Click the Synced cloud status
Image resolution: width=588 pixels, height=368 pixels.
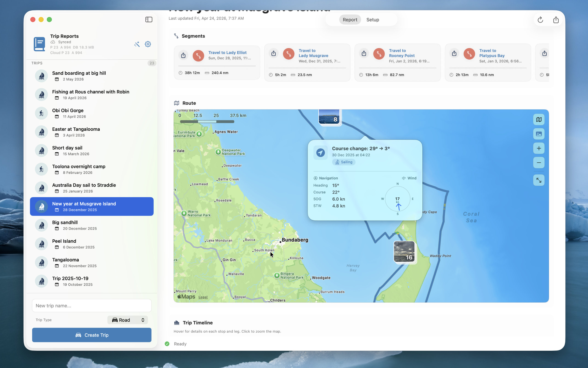coord(61,42)
